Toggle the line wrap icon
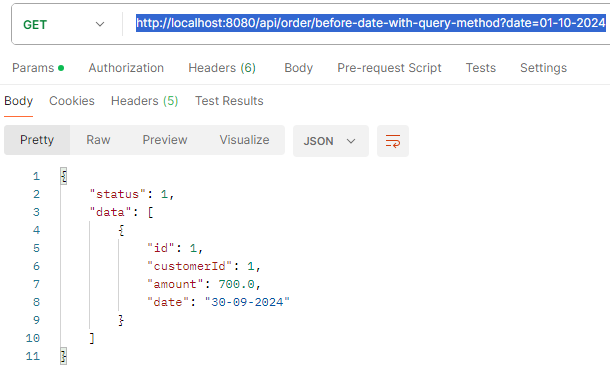 pyautogui.click(x=393, y=141)
